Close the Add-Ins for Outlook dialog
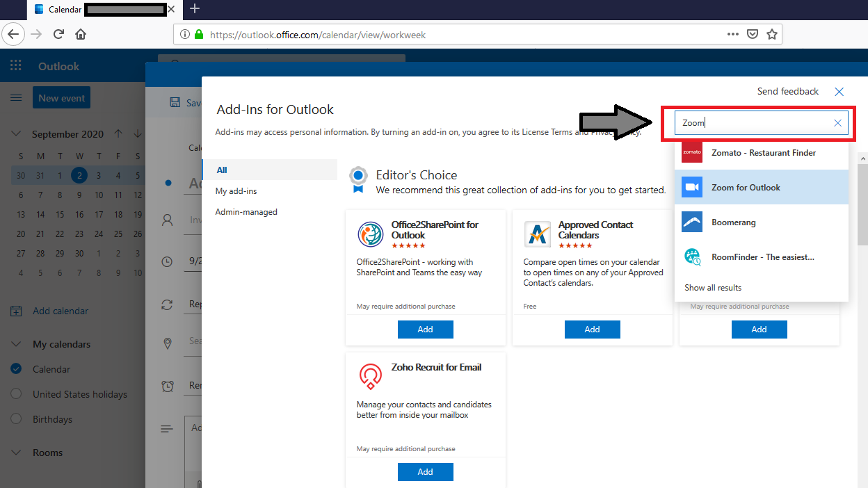The height and width of the screenshot is (488, 868). (839, 92)
